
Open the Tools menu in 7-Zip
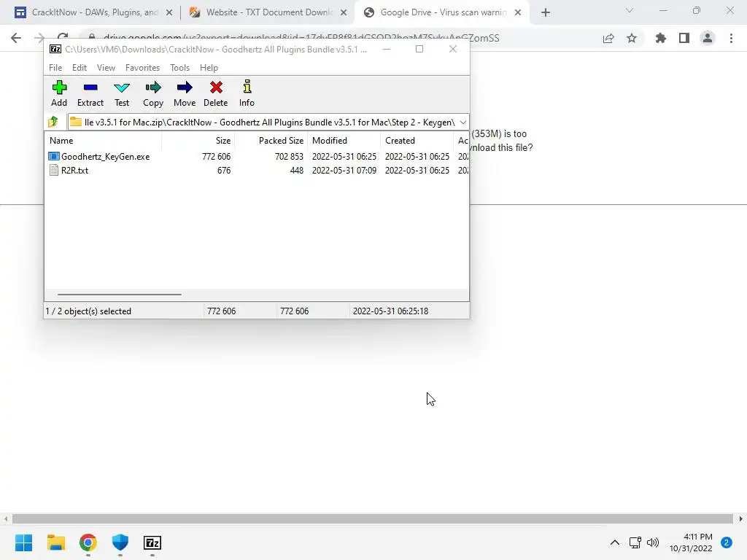tap(179, 68)
